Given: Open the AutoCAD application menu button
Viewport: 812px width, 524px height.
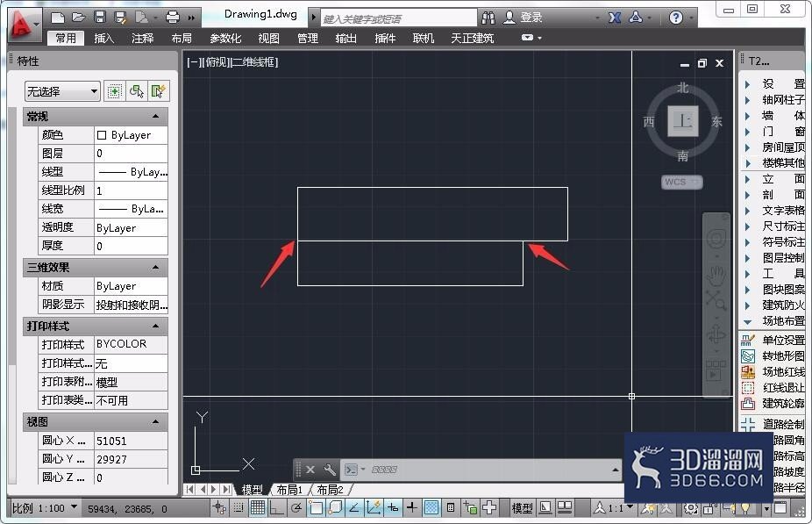Looking at the screenshot, I should point(23,25).
